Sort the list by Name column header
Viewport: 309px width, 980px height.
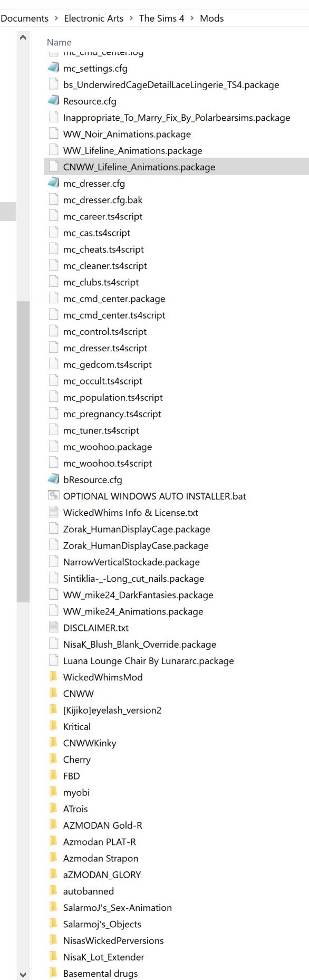pyautogui.click(x=59, y=42)
